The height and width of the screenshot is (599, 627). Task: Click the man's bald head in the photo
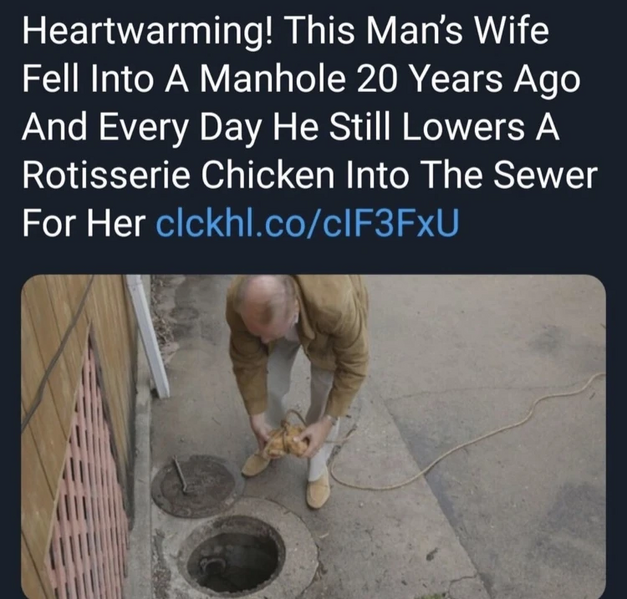point(266,304)
